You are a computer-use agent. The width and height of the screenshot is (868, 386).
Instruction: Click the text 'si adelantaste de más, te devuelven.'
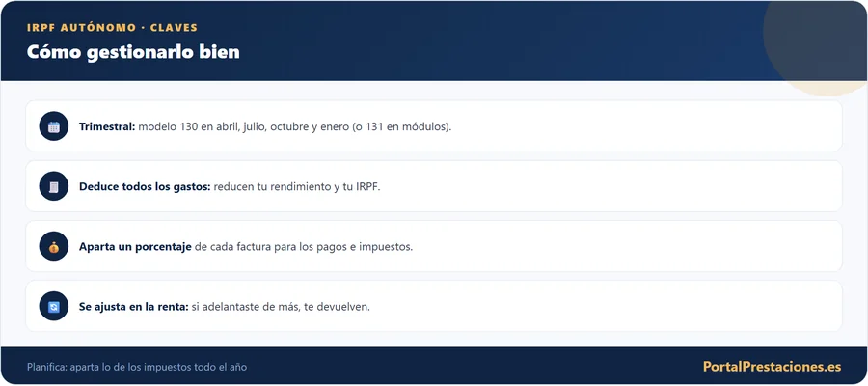(281, 306)
